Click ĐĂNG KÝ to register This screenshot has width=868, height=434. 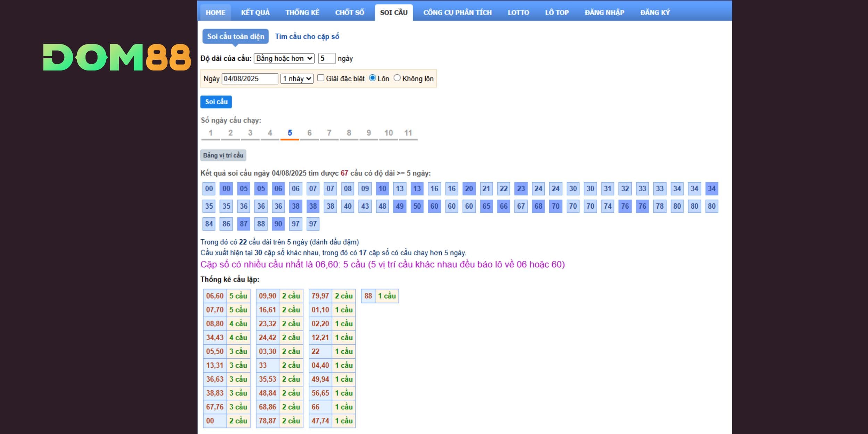[655, 12]
